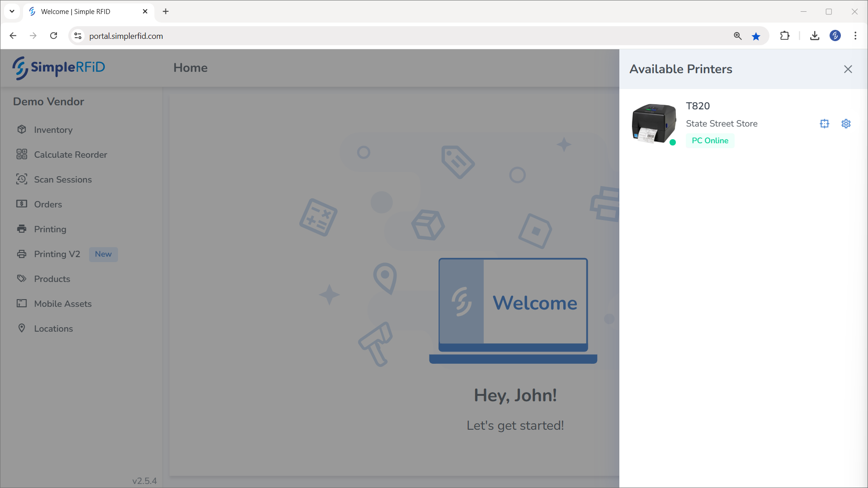This screenshot has height=488, width=868.
Task: Click the browser forward arrow
Action: point(33,36)
